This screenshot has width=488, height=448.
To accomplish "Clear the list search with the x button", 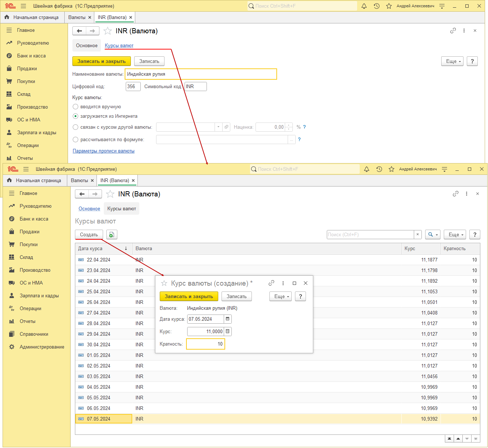I will click(418, 234).
